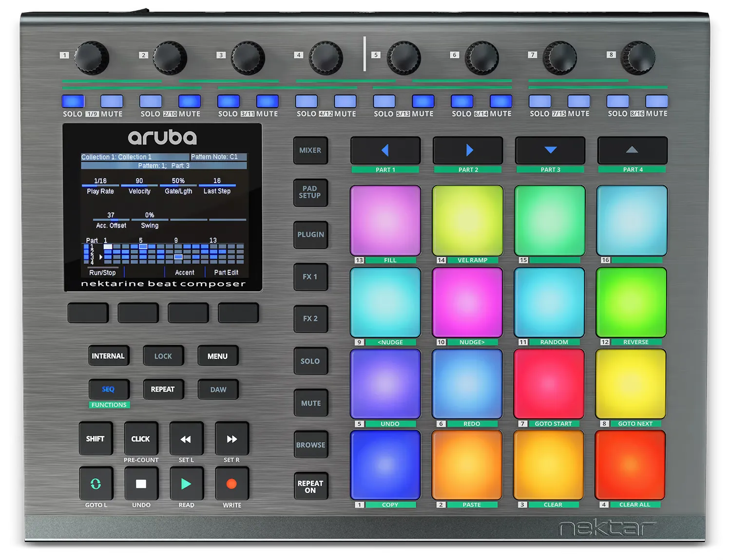The width and height of the screenshot is (731, 560).
Task: Tap the violet UNDO pad 5
Action: click(x=385, y=384)
